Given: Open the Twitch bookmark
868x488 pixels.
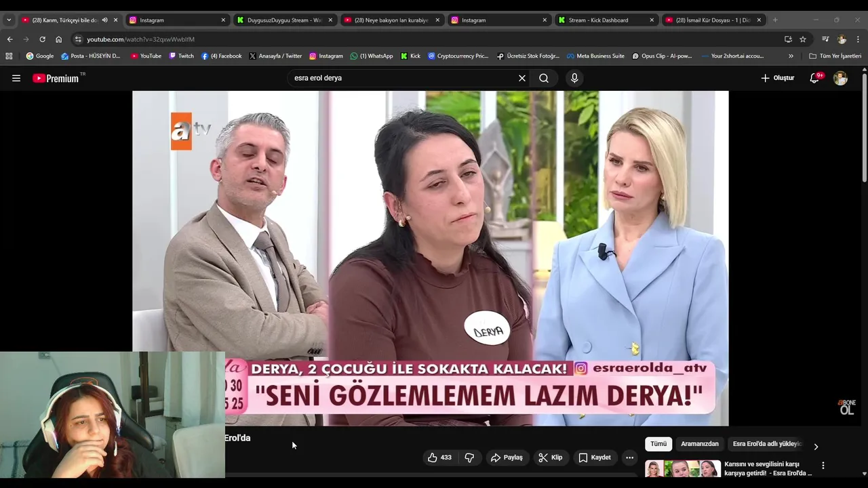Looking at the screenshot, I should [x=181, y=56].
